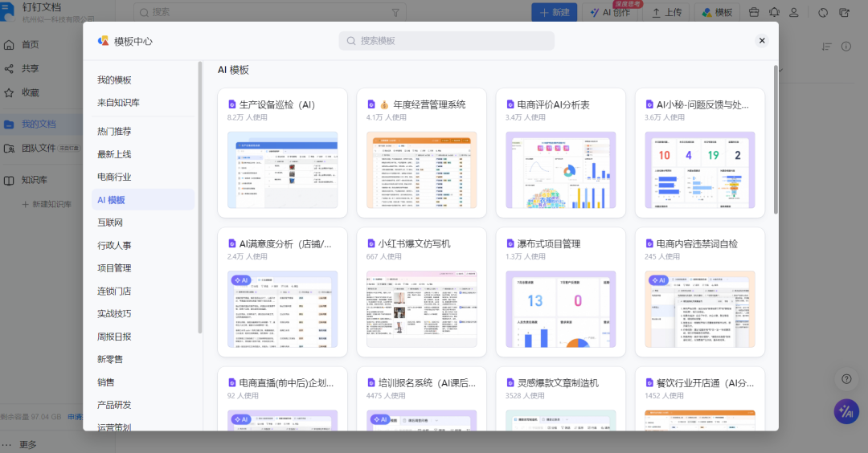Open 电商内容违禁词自检 template thumbnail
Viewport: 868px width, 453px height.
(x=700, y=309)
